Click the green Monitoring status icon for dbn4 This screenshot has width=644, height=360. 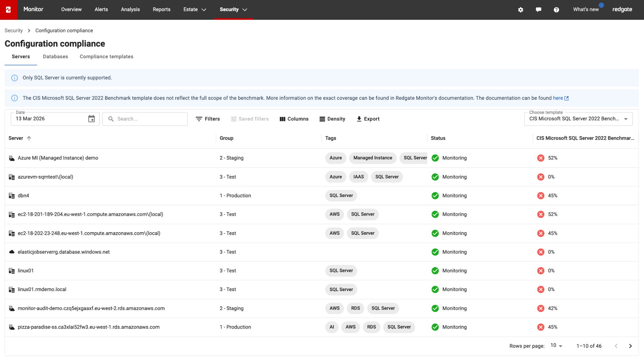[x=435, y=195]
